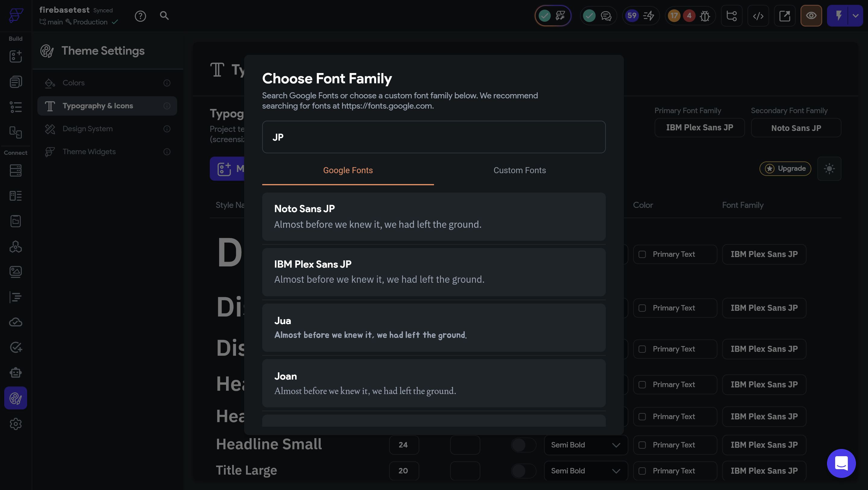Select Colors in Theme Settings menu

[74, 83]
